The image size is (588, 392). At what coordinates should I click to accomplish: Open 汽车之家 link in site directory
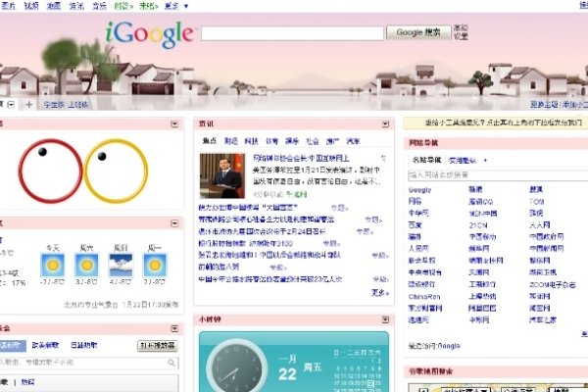(543, 320)
